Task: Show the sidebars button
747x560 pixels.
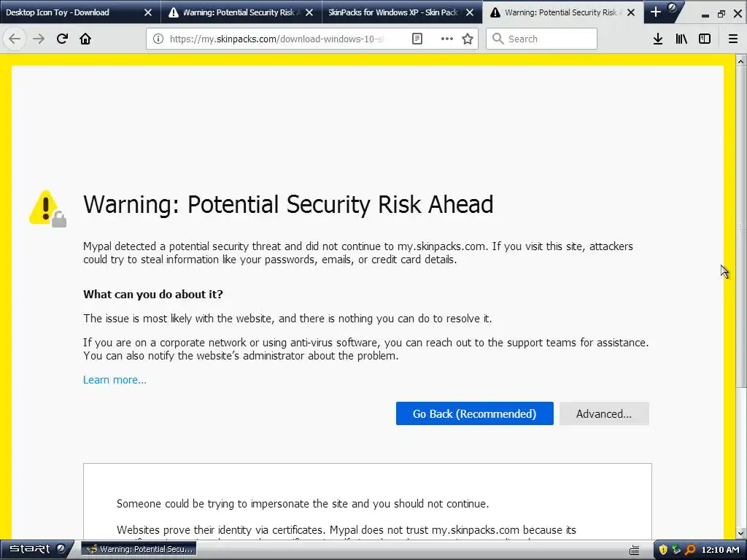Action: [705, 39]
